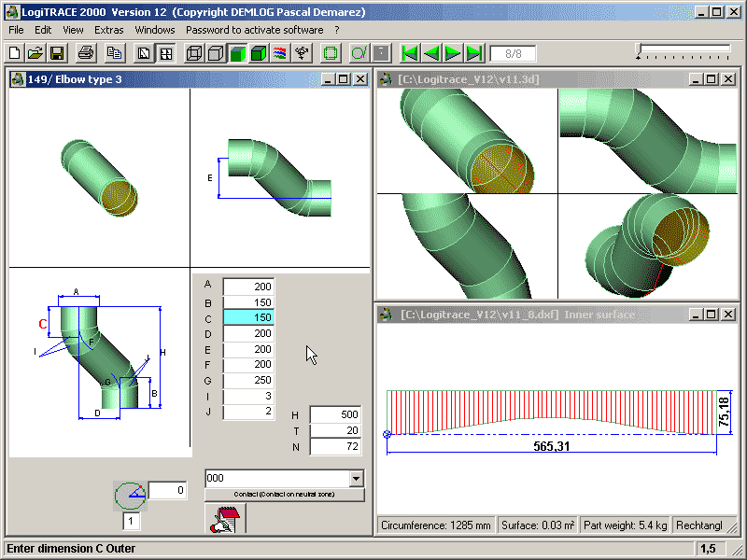Click the green square outline toolbar icon

[x=331, y=53]
